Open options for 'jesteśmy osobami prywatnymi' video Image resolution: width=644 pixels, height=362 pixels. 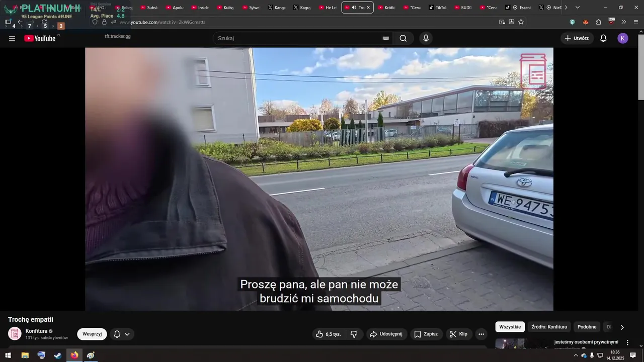[627, 342]
